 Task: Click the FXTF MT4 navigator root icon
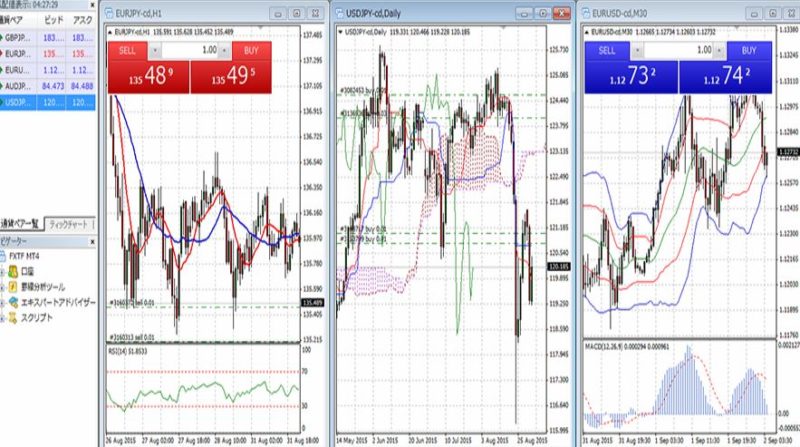pos(3,256)
